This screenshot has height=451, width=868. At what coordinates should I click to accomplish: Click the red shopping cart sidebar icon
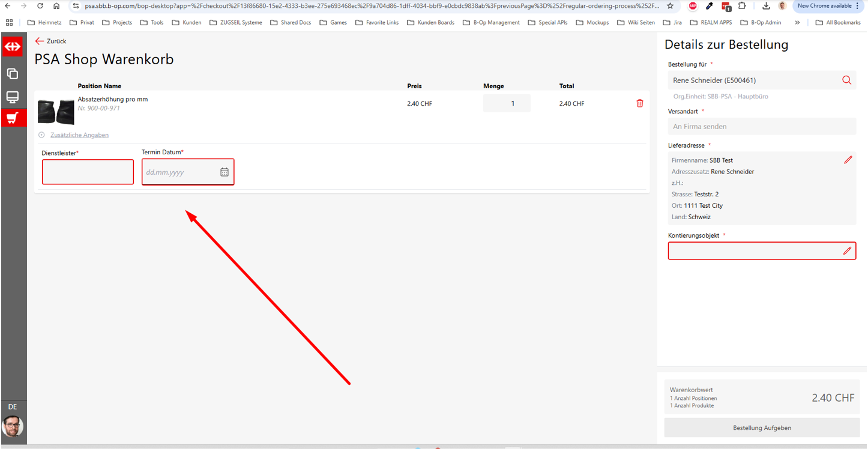pos(13,118)
